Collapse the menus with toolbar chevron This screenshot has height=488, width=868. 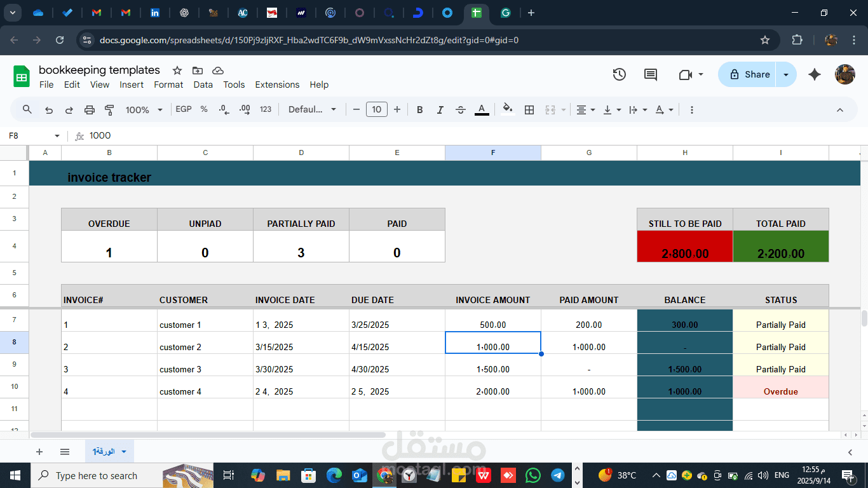click(840, 110)
